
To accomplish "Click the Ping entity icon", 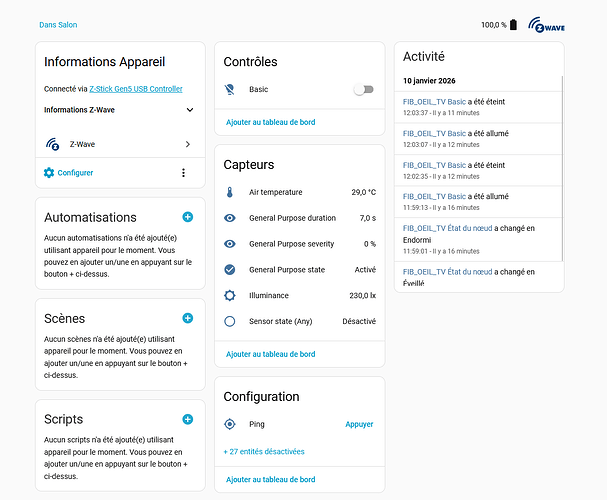I will click(x=229, y=424).
